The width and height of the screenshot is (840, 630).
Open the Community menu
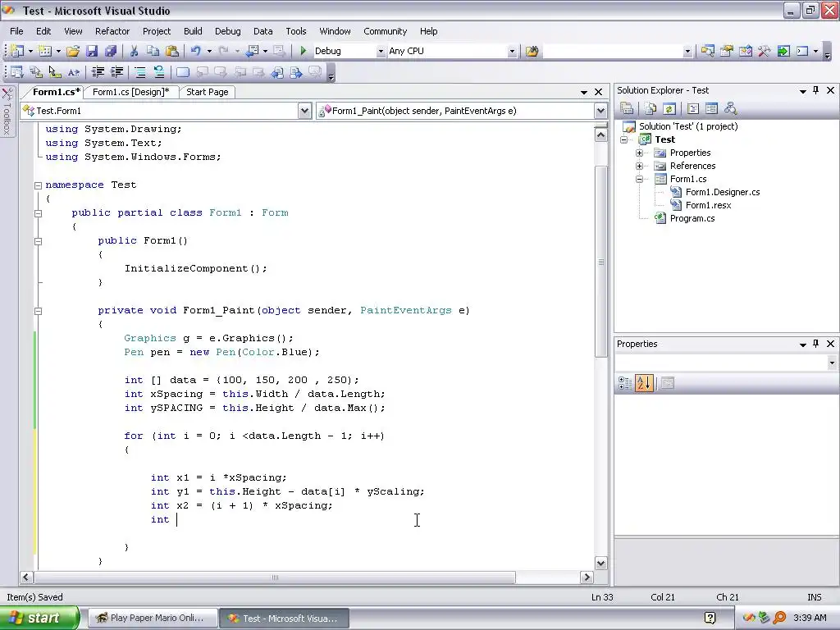tap(386, 31)
